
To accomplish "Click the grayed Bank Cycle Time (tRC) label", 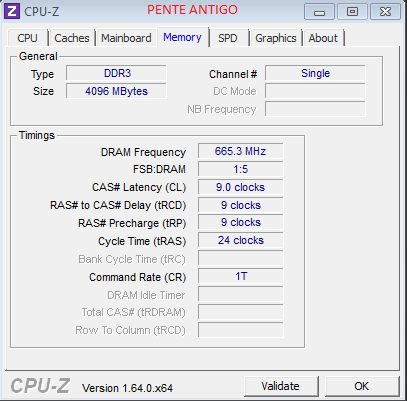I will (132, 259).
